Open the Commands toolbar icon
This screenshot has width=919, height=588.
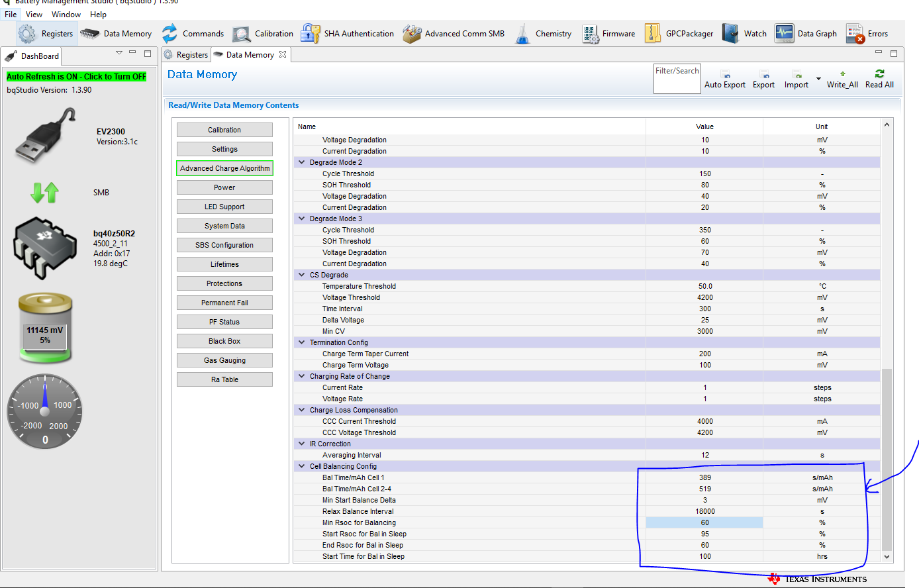point(169,34)
